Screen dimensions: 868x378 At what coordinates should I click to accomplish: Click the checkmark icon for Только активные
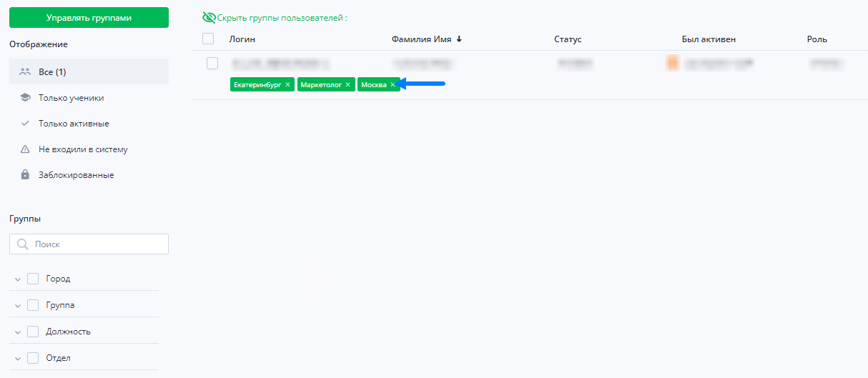click(25, 124)
